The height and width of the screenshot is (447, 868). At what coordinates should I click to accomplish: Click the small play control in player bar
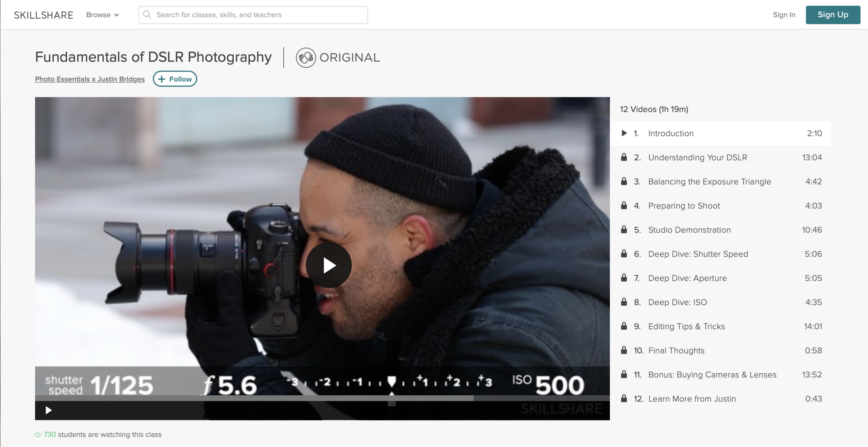(49, 410)
